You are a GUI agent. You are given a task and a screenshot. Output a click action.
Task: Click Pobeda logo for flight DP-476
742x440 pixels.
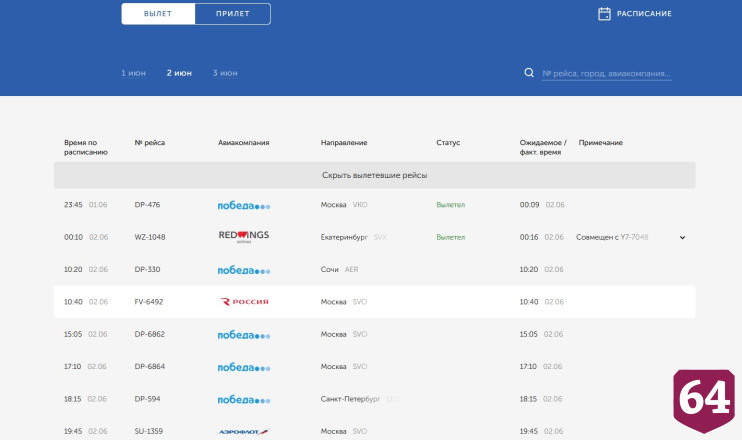pyautogui.click(x=244, y=205)
